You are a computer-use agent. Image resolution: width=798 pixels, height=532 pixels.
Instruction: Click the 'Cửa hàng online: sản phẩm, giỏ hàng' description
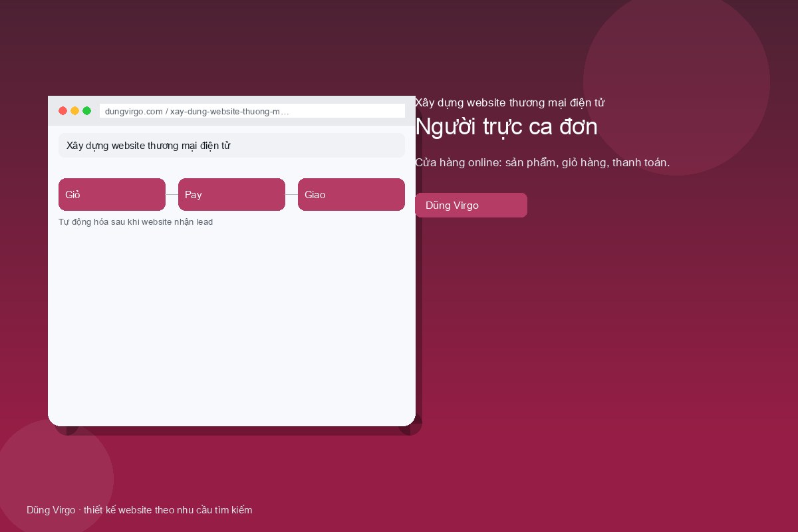542,162
